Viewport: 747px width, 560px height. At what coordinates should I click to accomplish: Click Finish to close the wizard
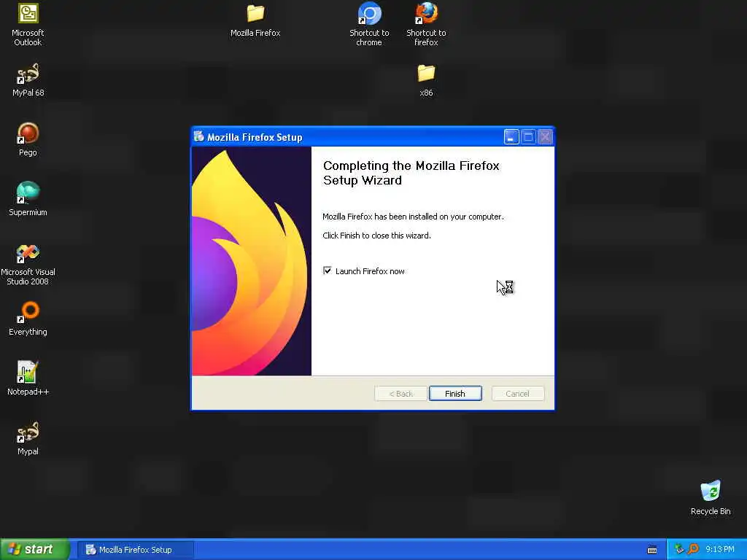coord(455,393)
